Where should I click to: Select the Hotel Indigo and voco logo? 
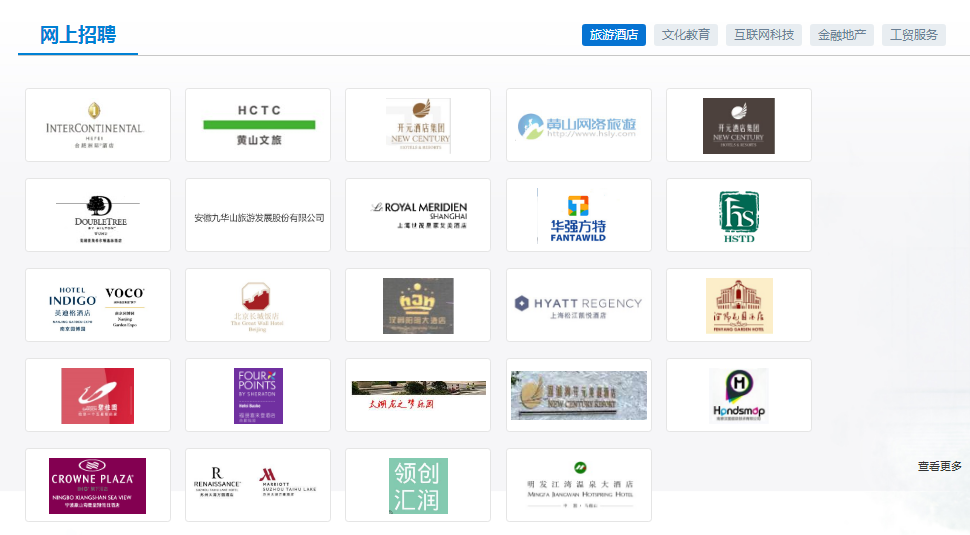pyautogui.click(x=97, y=305)
